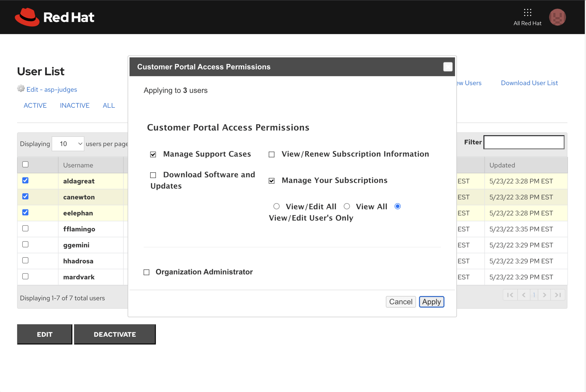The image size is (586, 392).
Task: Click into the Filter text field
Action: 523,142
